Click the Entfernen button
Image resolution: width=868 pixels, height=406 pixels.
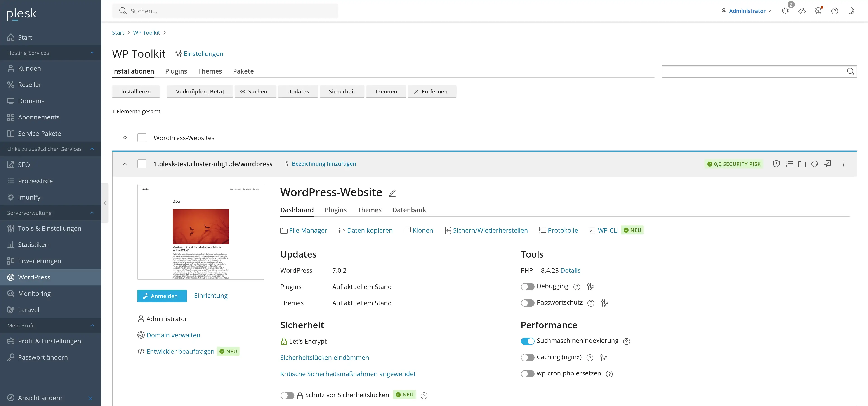[432, 91]
